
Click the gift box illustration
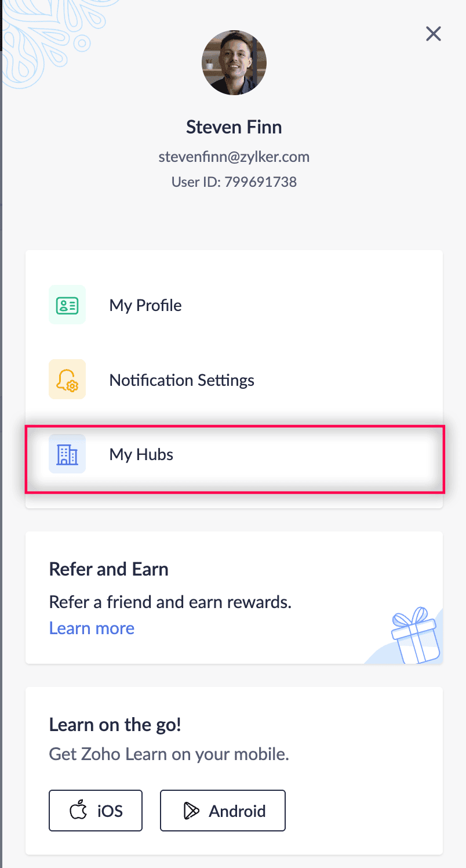click(x=416, y=636)
